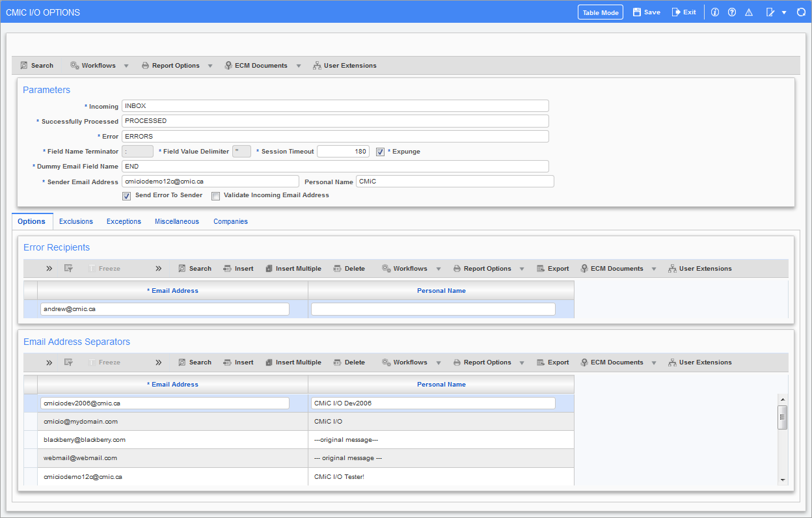
Task: Switch to the Miscellaneous tab
Action: point(177,221)
